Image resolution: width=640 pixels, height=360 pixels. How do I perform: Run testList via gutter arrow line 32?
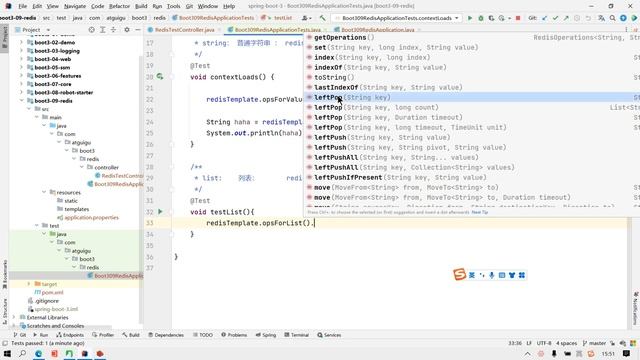pos(160,211)
